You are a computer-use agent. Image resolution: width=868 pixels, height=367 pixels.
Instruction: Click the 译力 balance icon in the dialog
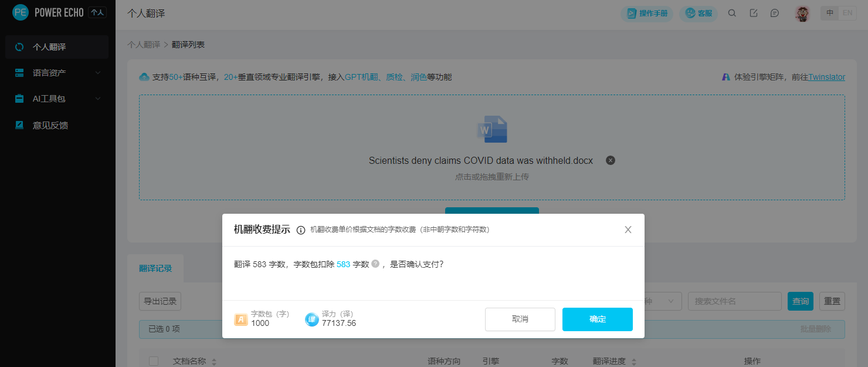pyautogui.click(x=312, y=319)
